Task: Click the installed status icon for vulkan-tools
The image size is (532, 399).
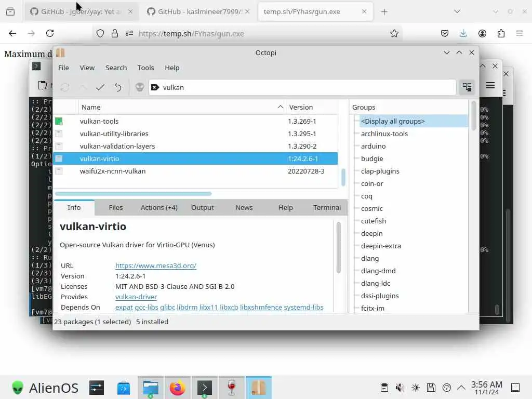Action: coord(59,121)
